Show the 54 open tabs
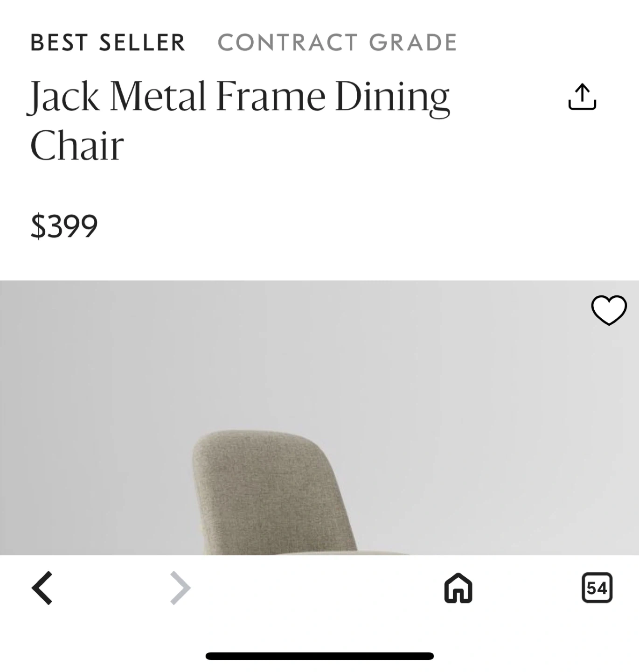The image size is (639, 672). click(597, 588)
